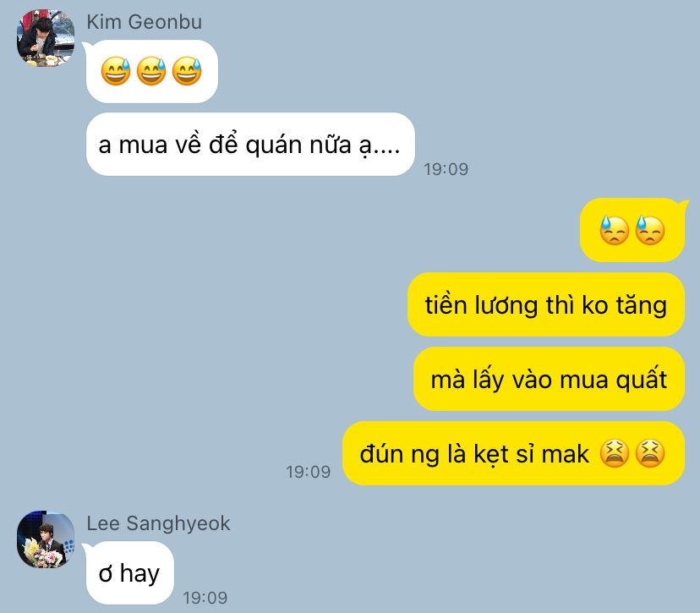Image resolution: width=700 pixels, height=613 pixels.
Task: Open Kim Geonbu's profile picture
Action: (x=46, y=38)
